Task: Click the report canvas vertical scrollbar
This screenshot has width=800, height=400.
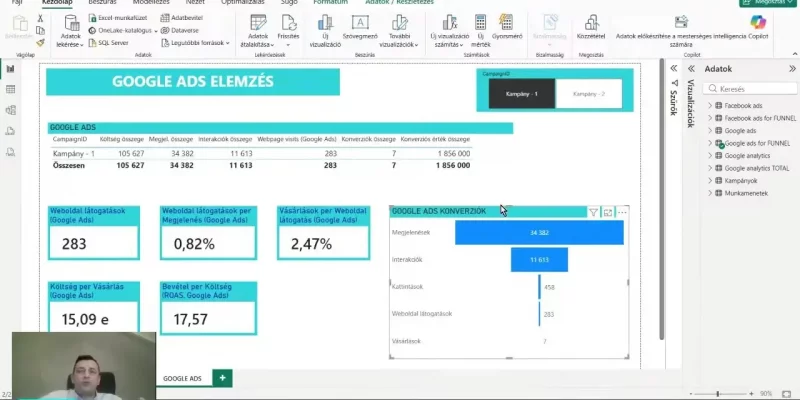Action: click(x=662, y=199)
